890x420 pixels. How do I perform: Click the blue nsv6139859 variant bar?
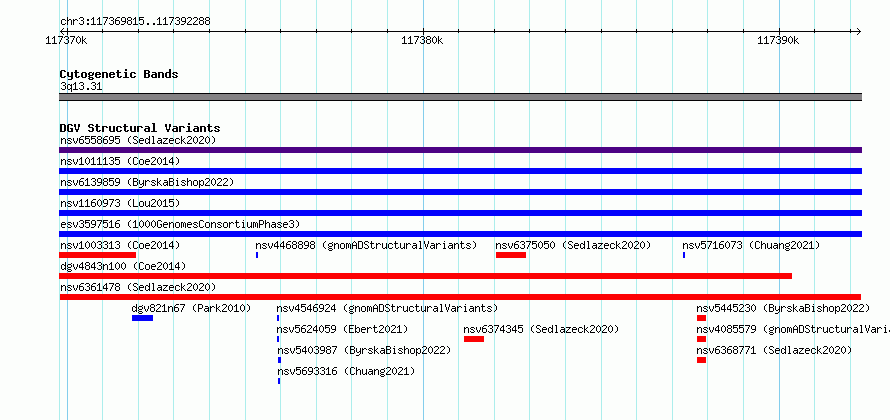[460, 192]
